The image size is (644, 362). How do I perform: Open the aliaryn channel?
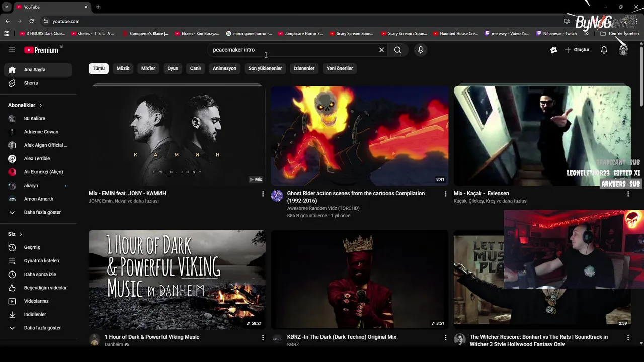(x=38, y=186)
